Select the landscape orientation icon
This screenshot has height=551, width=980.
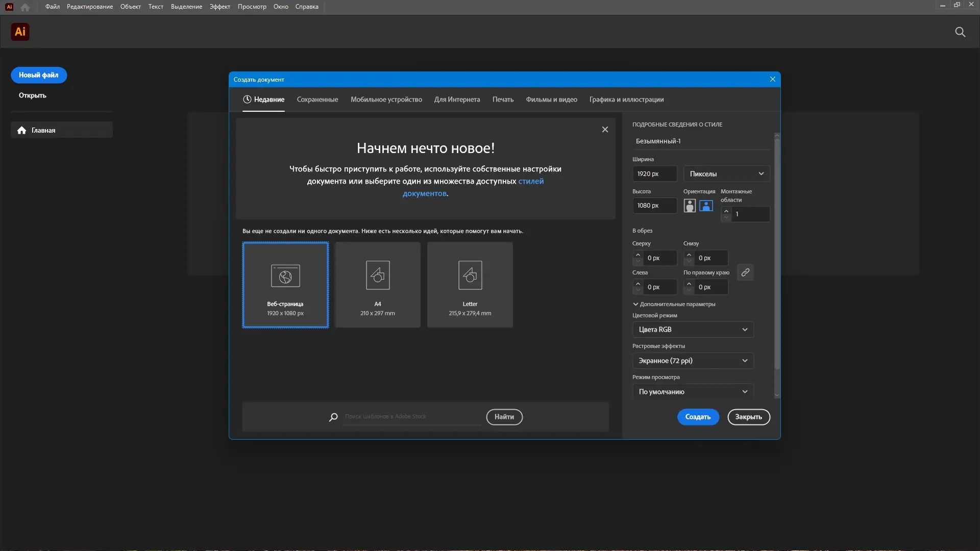705,206
